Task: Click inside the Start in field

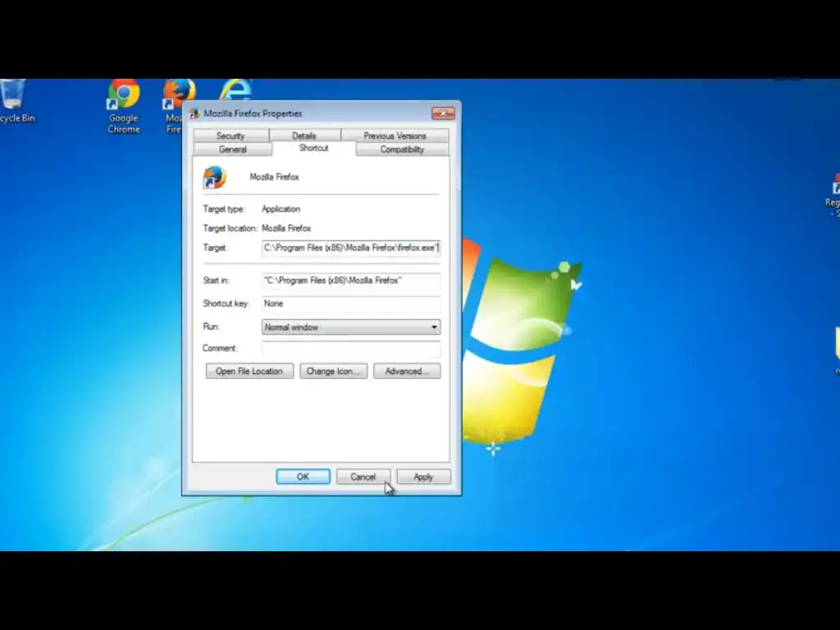Action: click(351, 281)
